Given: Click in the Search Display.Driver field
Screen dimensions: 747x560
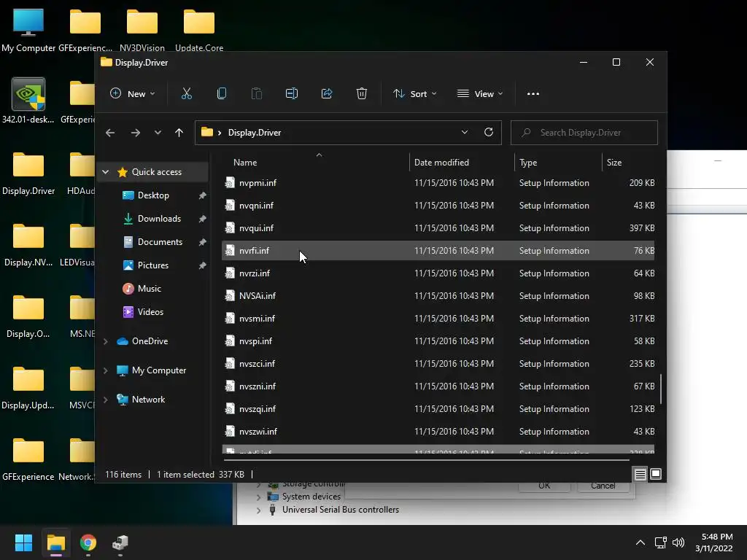Looking at the screenshot, I should [x=584, y=133].
